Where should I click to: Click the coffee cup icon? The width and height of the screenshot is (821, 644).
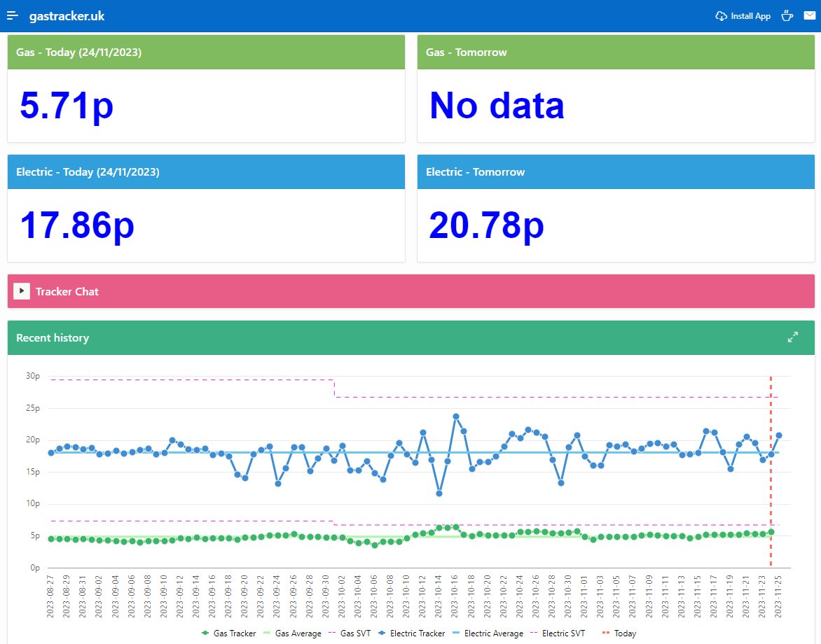[x=787, y=15]
